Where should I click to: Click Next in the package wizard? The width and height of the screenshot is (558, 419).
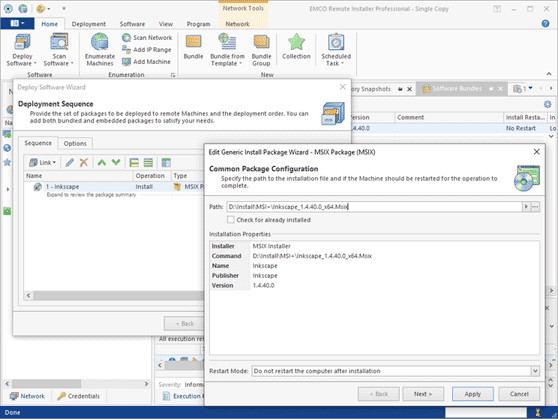coord(423,394)
